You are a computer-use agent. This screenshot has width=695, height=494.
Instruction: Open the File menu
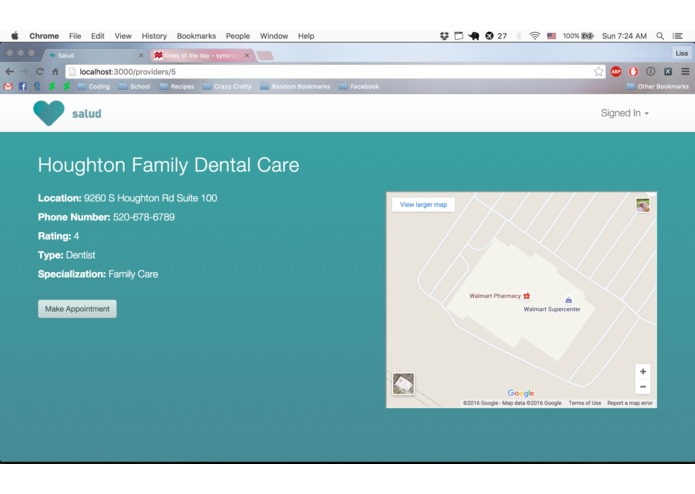[75, 36]
